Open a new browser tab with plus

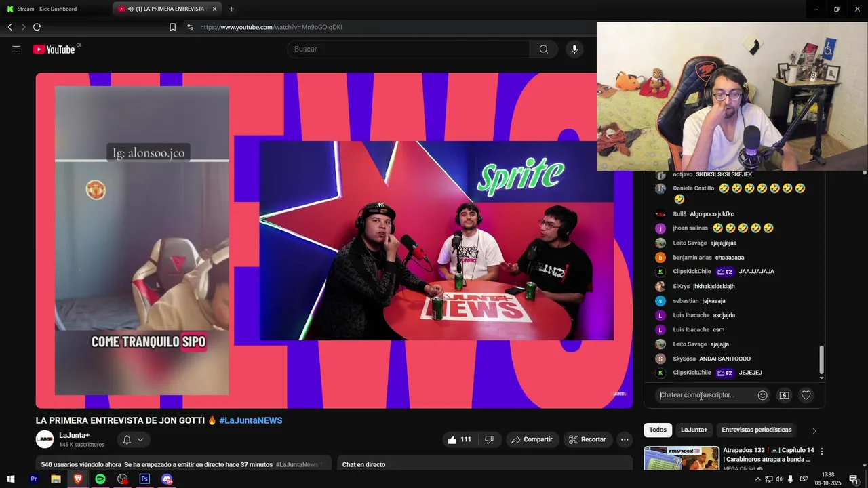[x=231, y=9]
